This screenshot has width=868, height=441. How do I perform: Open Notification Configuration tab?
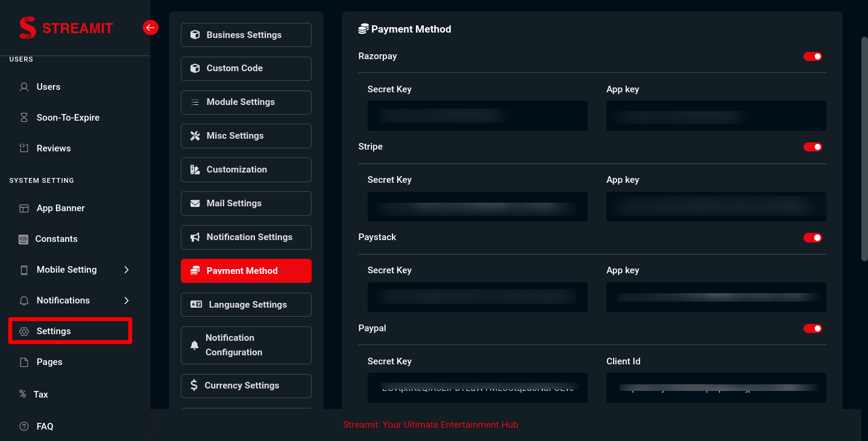pyautogui.click(x=246, y=345)
